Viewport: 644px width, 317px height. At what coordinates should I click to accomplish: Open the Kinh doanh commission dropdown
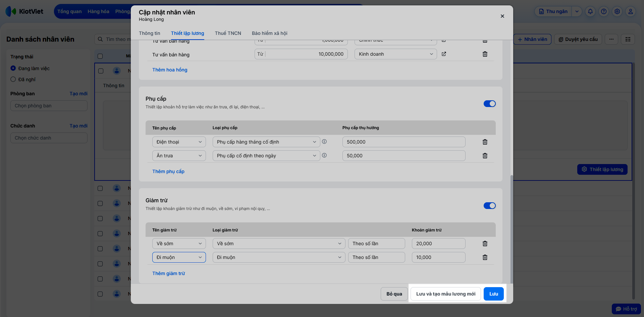[395, 54]
